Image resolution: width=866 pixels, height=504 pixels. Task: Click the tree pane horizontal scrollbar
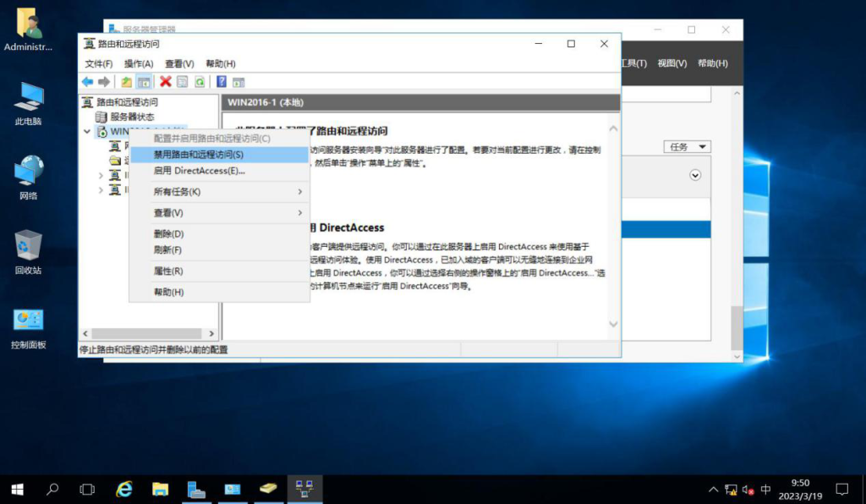point(147,333)
